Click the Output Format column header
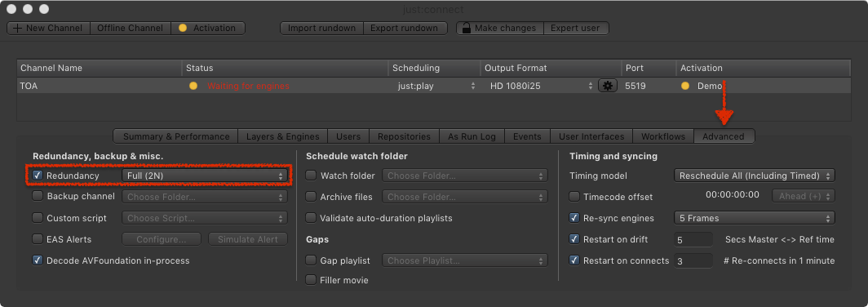This screenshot has height=307, width=868. coord(551,68)
